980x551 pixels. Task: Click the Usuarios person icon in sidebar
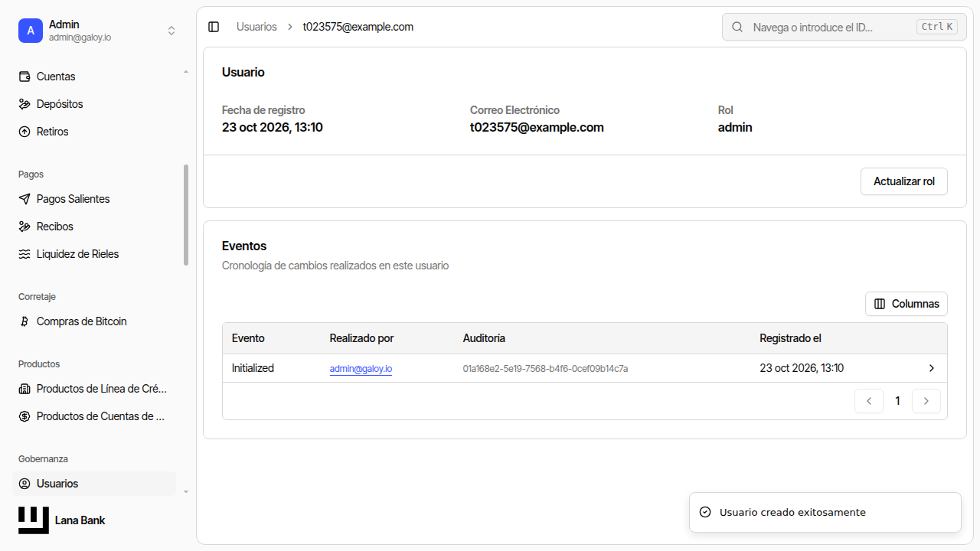coord(24,484)
